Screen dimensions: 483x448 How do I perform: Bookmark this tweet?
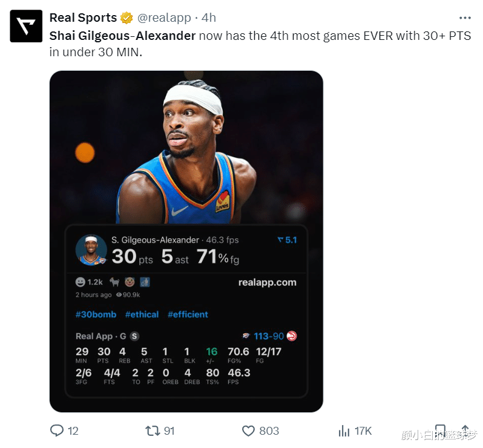coord(441,430)
